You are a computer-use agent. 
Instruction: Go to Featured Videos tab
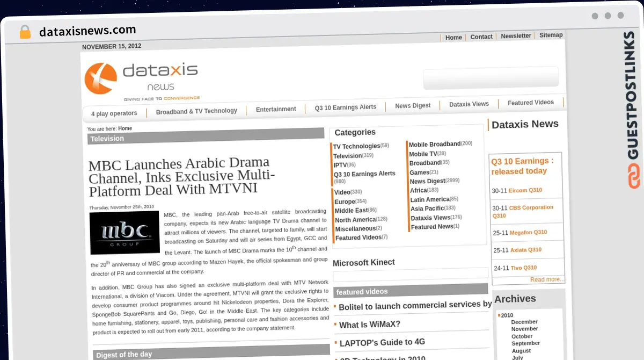click(x=531, y=102)
